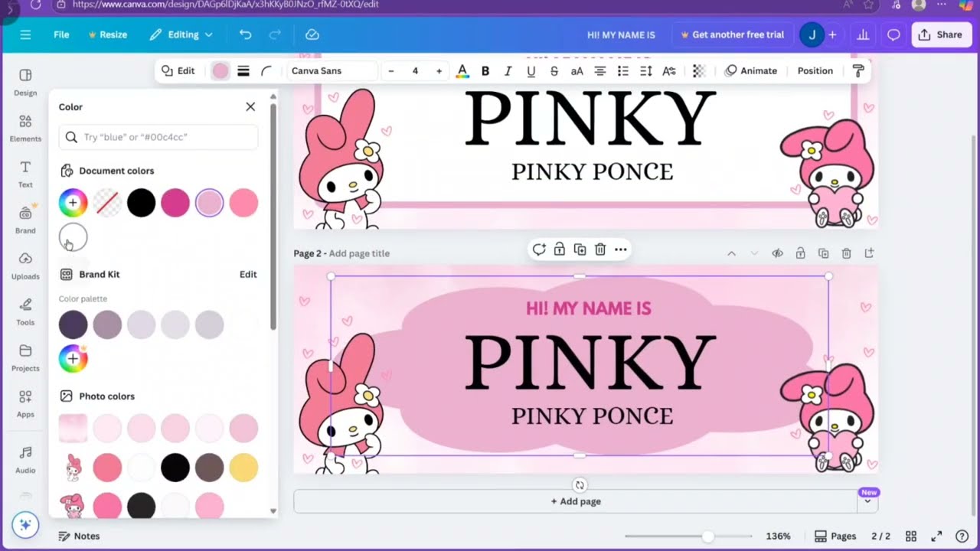Open the Projects sidebar tab
980x551 pixels.
[x=25, y=358]
